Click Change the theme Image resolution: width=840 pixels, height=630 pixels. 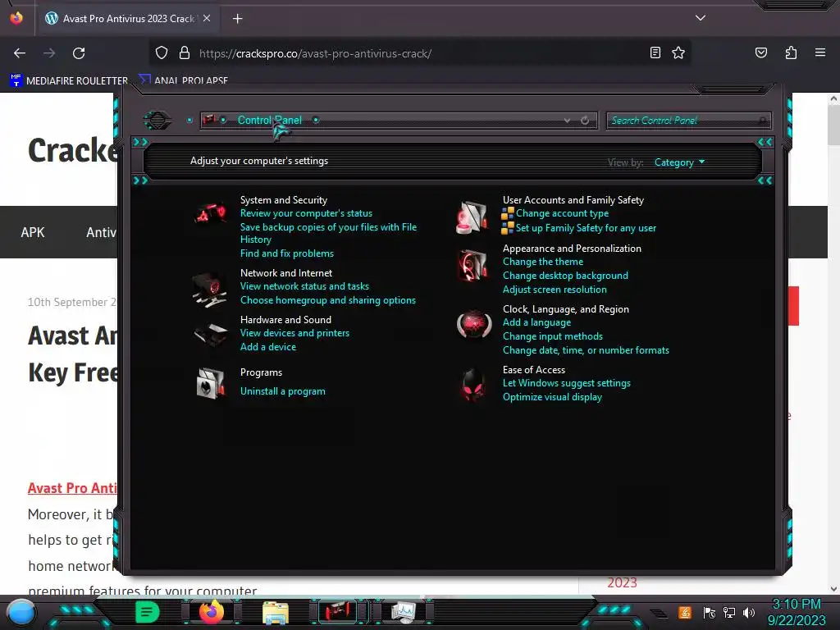pyautogui.click(x=543, y=262)
